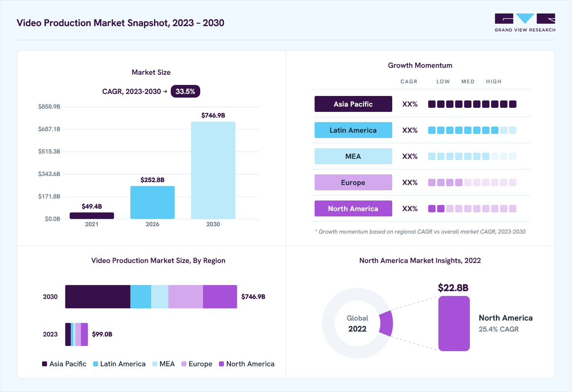Select the North America region label
Viewport: 572px width, 392px height.
tap(353, 209)
